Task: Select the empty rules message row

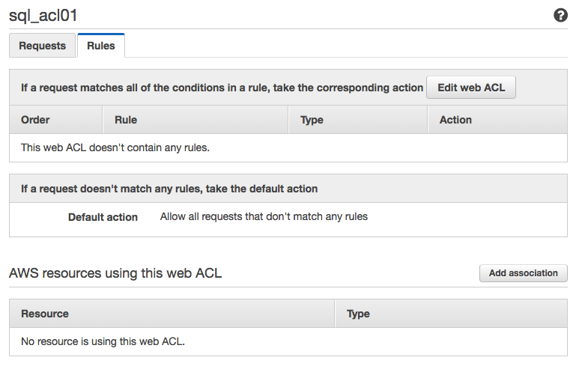Action: point(115,147)
